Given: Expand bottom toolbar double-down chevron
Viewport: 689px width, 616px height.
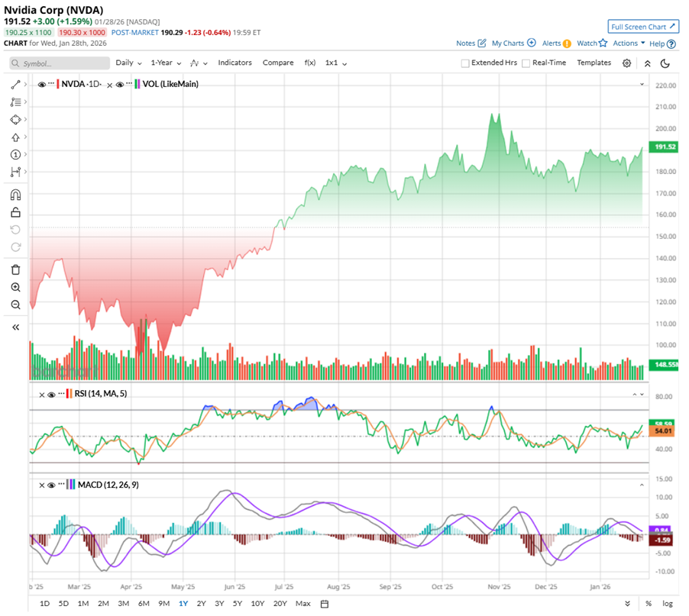Looking at the screenshot, I should point(627,604).
